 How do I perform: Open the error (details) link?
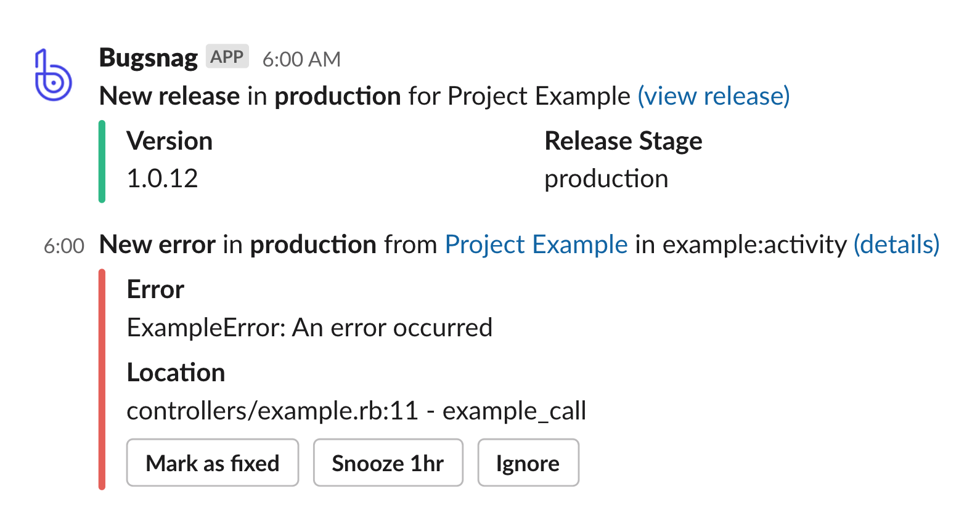click(x=897, y=245)
